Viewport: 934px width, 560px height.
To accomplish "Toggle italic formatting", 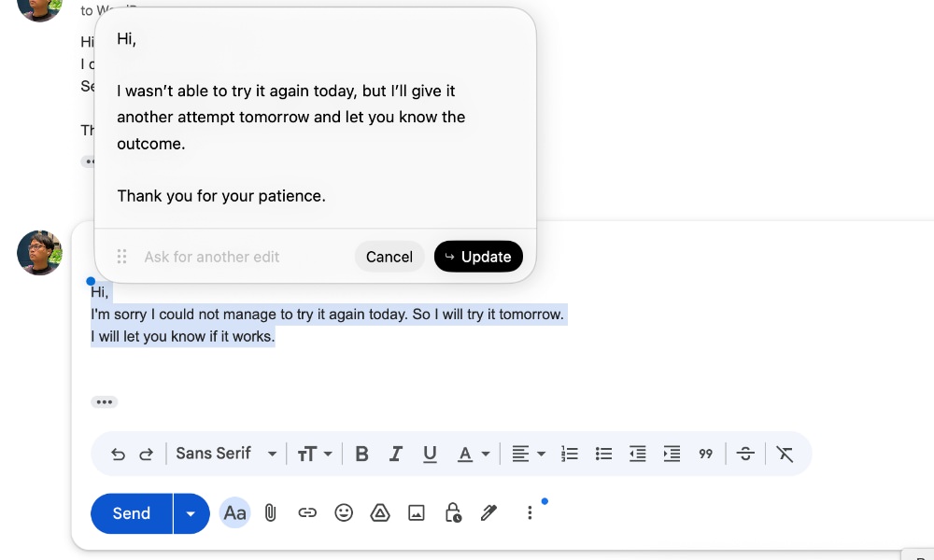I will point(395,453).
